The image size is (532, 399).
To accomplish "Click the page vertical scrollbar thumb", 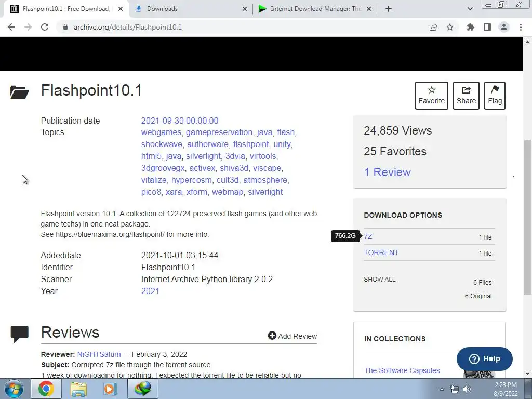I will (528, 217).
